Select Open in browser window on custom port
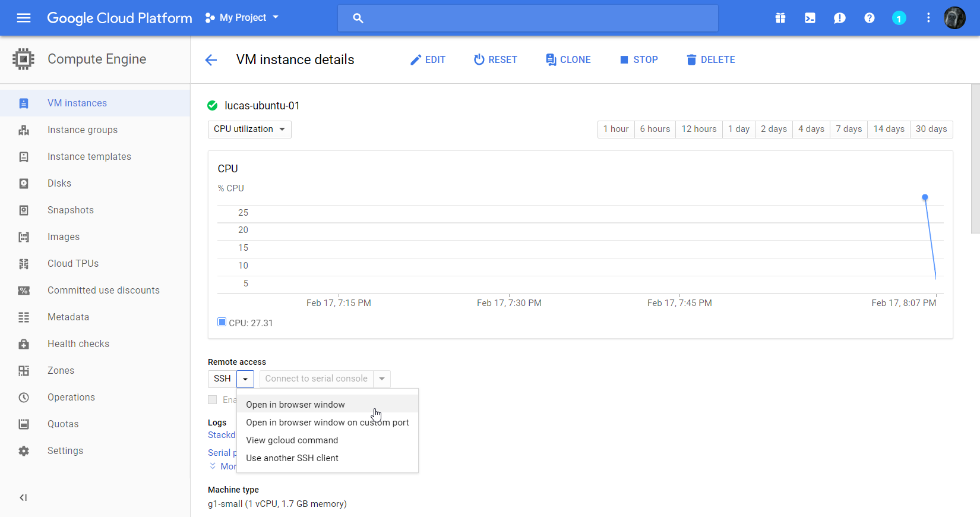 328,423
